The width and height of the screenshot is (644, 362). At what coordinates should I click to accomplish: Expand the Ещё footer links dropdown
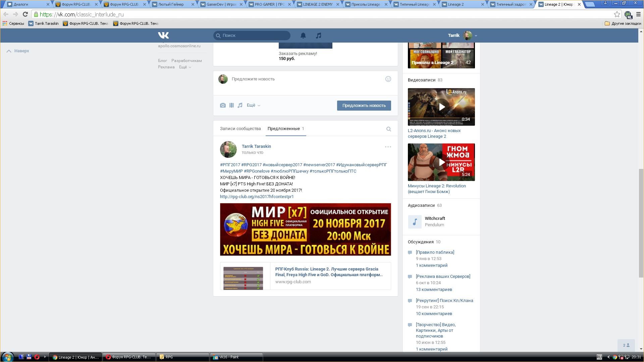click(185, 67)
